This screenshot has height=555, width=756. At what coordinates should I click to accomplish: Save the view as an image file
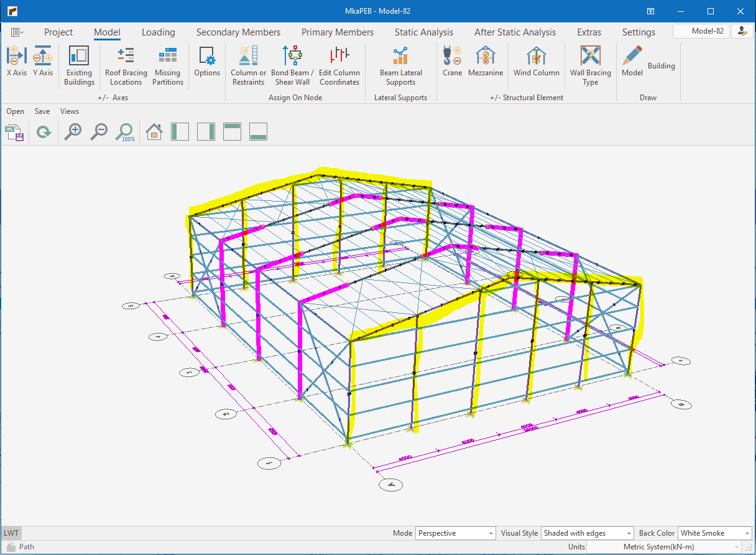[14, 132]
